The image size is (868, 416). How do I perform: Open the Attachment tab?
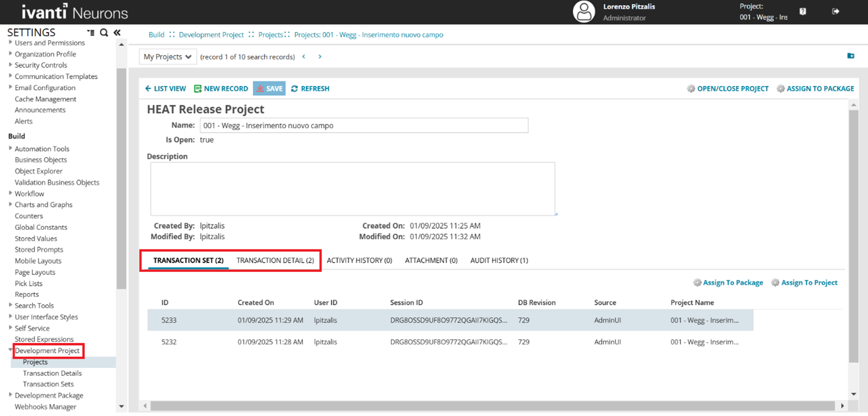coord(431,260)
